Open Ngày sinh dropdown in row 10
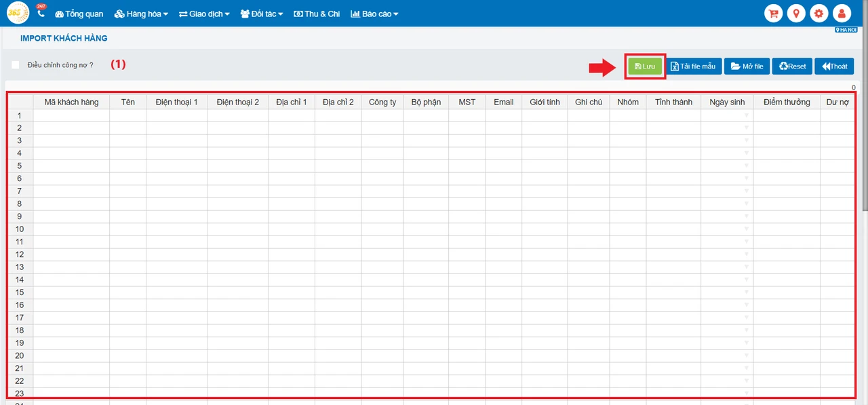868x405 pixels. click(747, 229)
